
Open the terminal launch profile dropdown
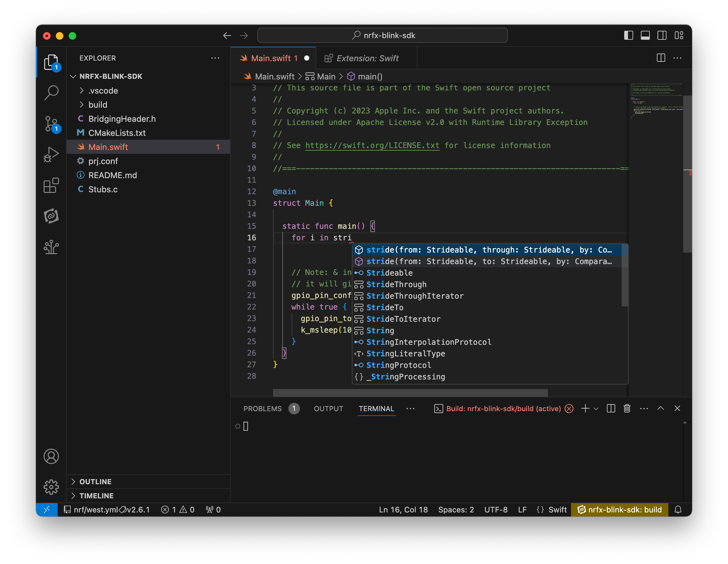pyautogui.click(x=596, y=408)
